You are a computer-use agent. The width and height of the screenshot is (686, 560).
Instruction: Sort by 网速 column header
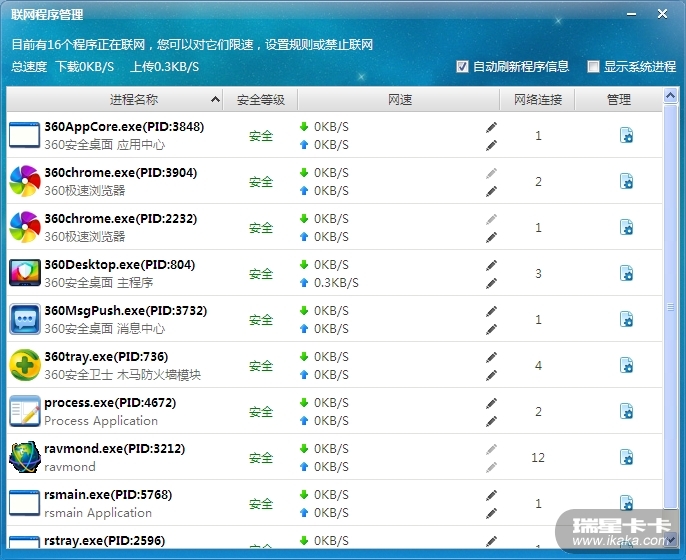(x=399, y=99)
